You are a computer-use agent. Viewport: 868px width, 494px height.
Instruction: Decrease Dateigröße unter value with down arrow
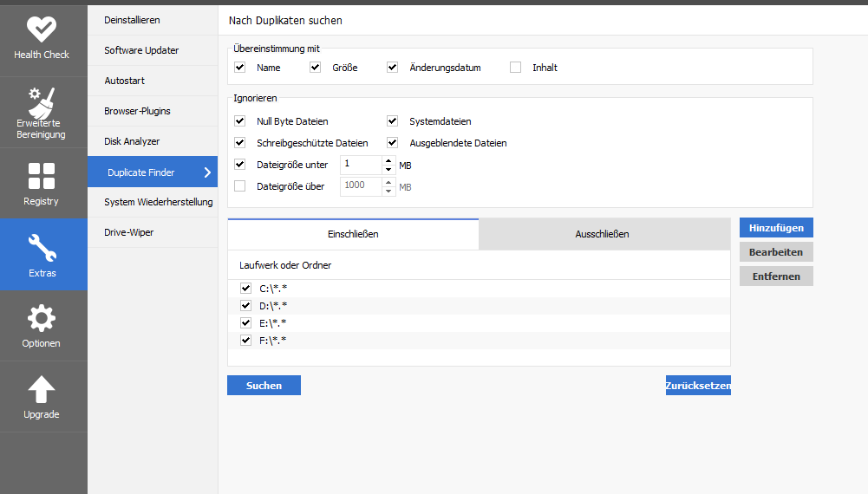[x=388, y=169]
